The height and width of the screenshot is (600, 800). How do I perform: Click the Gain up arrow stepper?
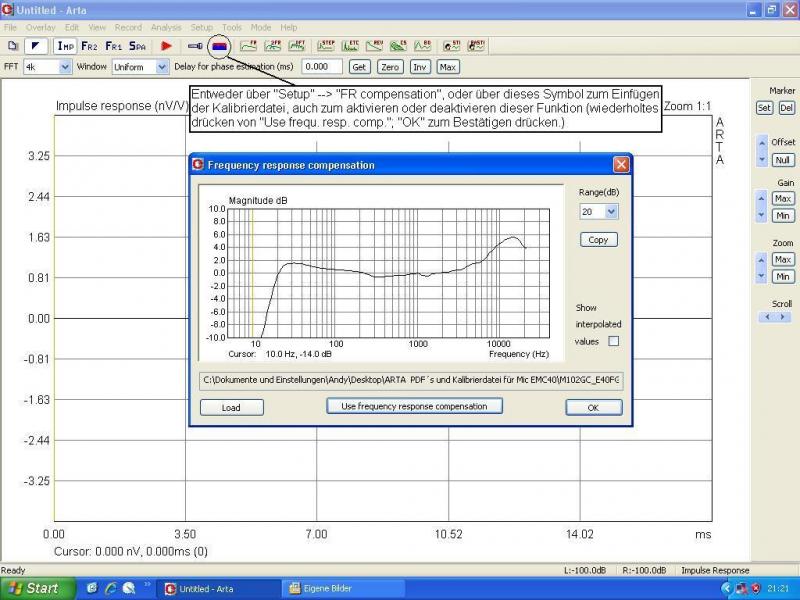[762, 199]
